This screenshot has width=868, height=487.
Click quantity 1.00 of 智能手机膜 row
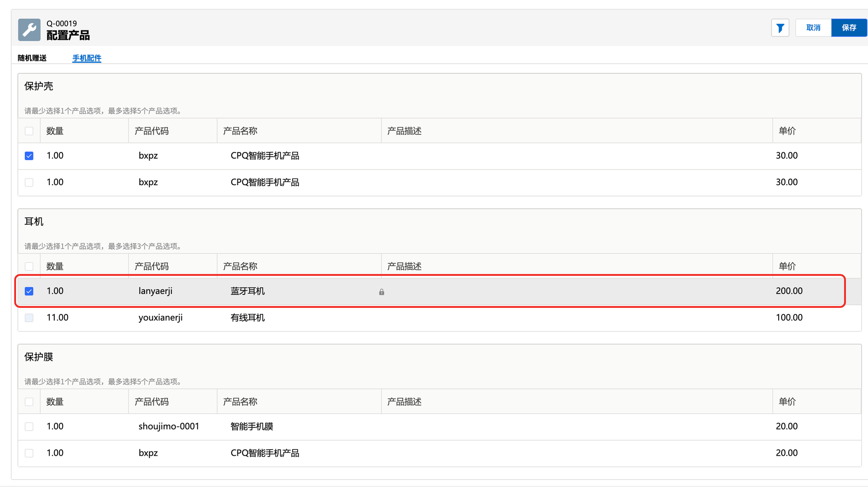(55, 426)
